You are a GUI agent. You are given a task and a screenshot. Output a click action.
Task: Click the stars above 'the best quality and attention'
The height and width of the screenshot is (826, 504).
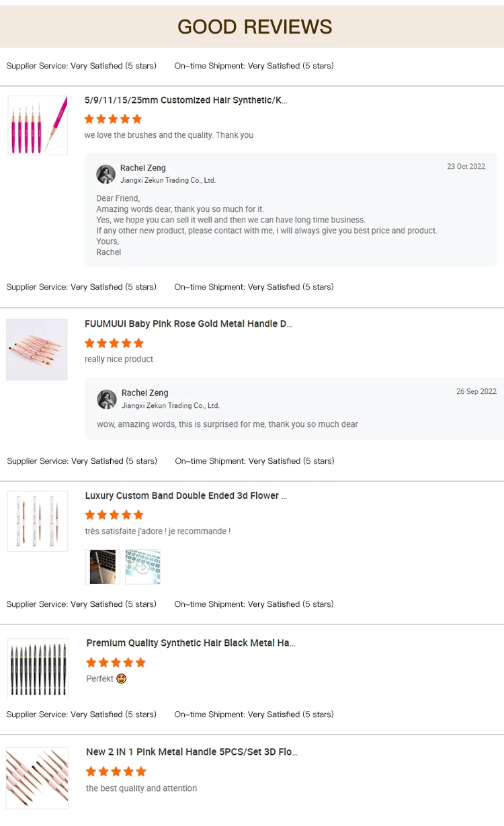116,772
